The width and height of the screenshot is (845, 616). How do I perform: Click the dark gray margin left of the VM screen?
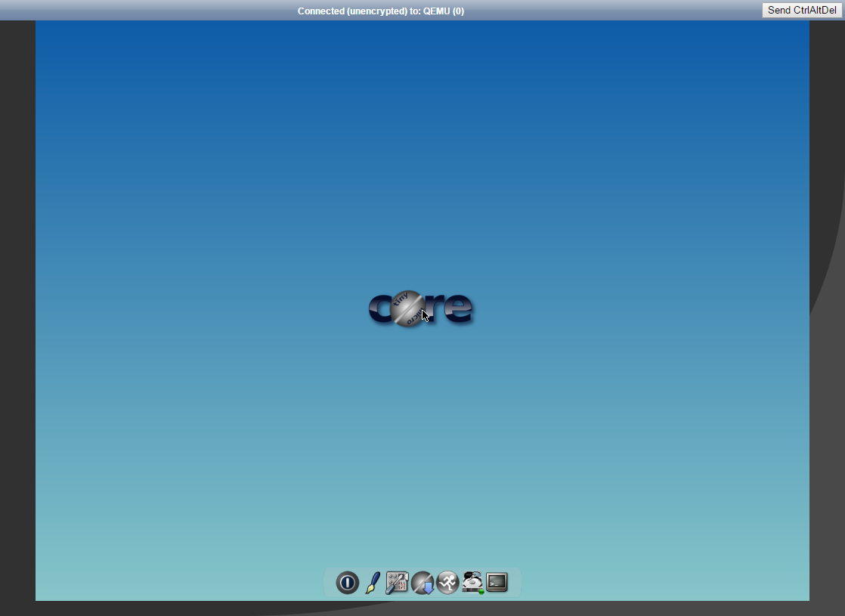17,302
